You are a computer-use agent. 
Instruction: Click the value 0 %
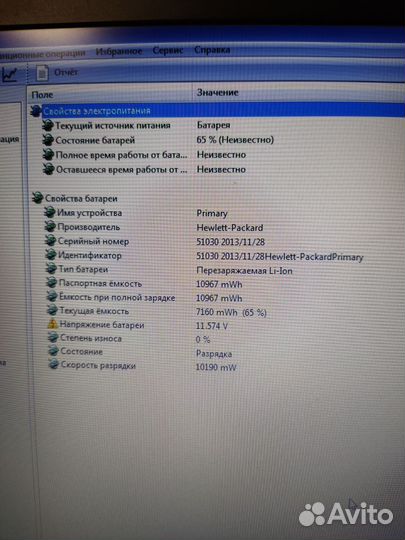click(x=203, y=340)
